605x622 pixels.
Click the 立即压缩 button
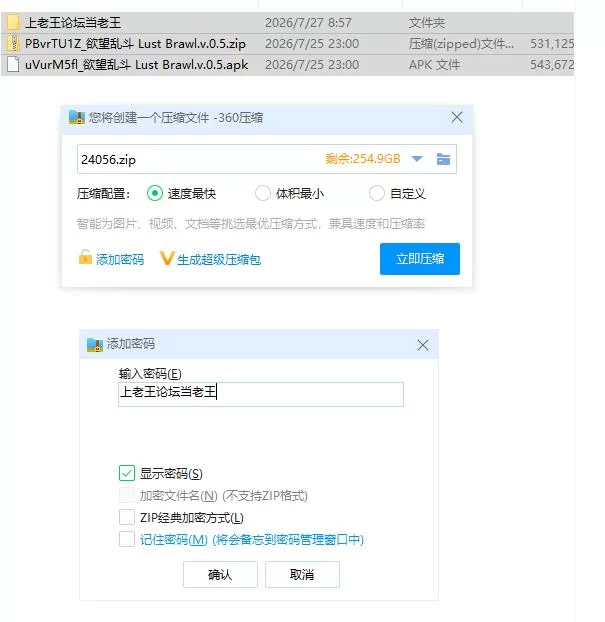420,259
